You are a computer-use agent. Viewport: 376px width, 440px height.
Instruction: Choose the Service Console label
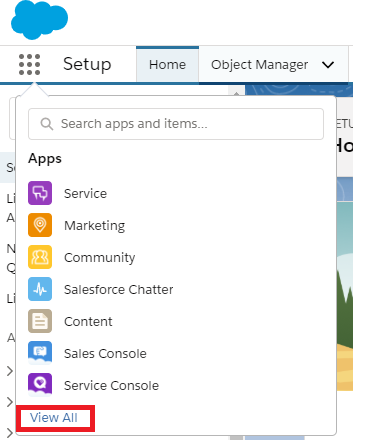tap(111, 385)
